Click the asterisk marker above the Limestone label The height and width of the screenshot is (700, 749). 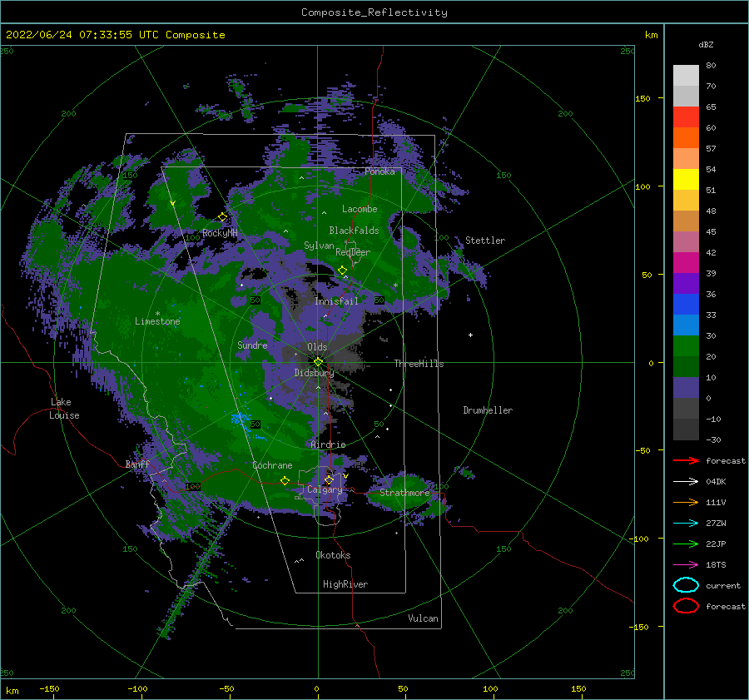[157, 314]
